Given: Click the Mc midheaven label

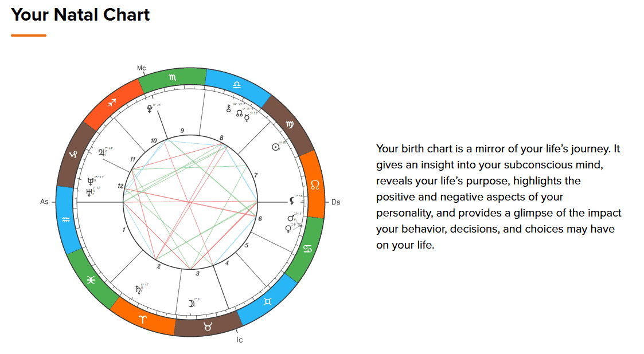Looking at the screenshot, I should (142, 68).
